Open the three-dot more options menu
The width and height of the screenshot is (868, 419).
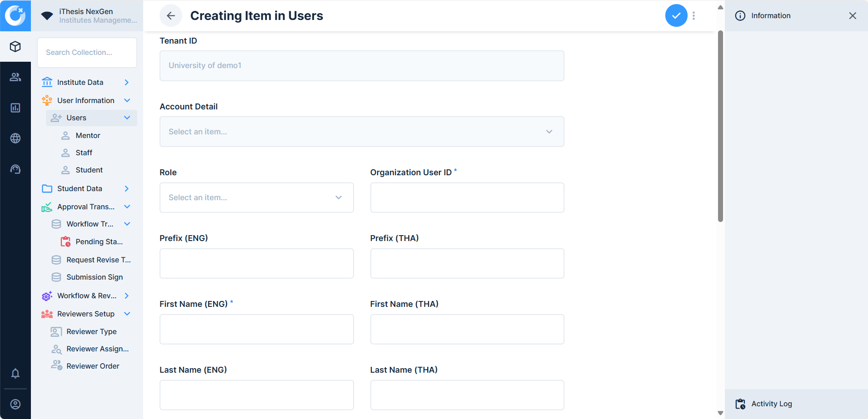(693, 15)
